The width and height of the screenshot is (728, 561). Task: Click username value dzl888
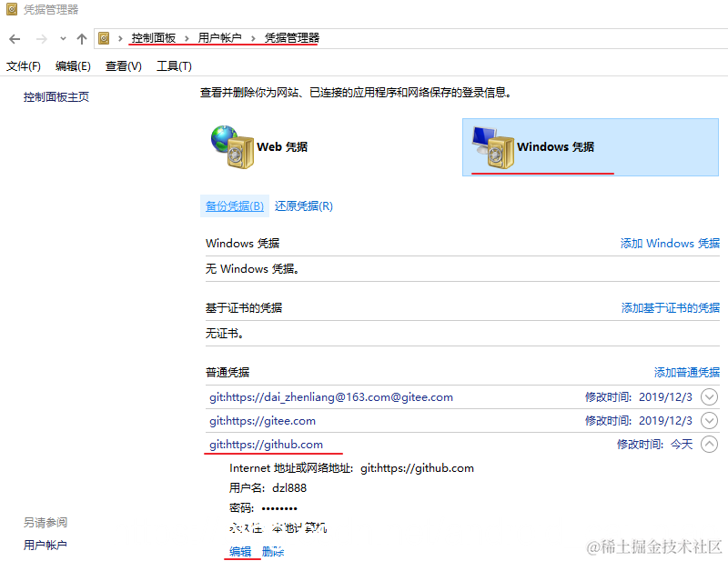coord(289,488)
